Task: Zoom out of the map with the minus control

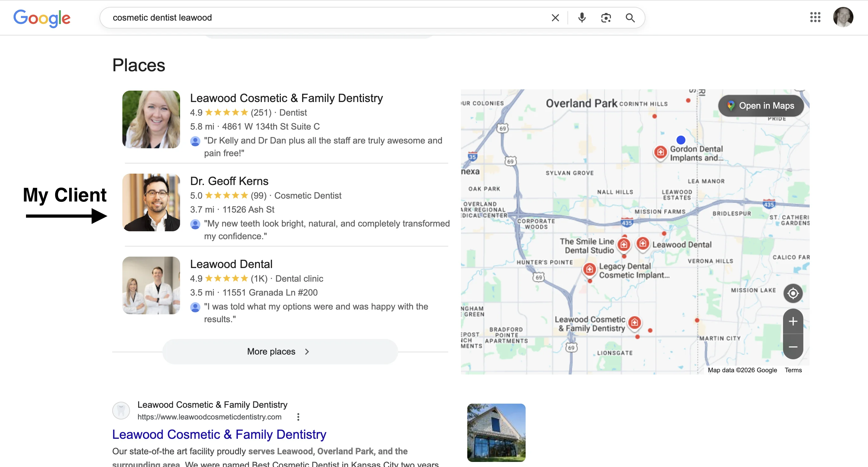Action: coord(793,348)
